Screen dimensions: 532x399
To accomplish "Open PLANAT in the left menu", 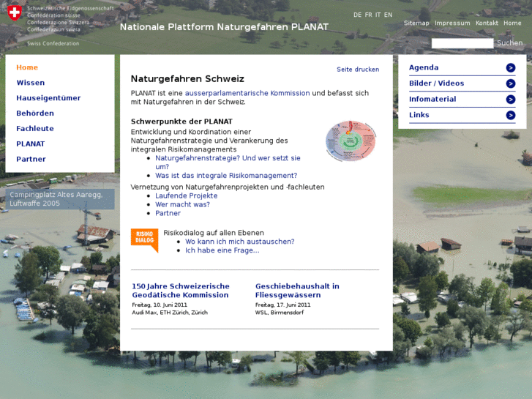I will [x=31, y=143].
